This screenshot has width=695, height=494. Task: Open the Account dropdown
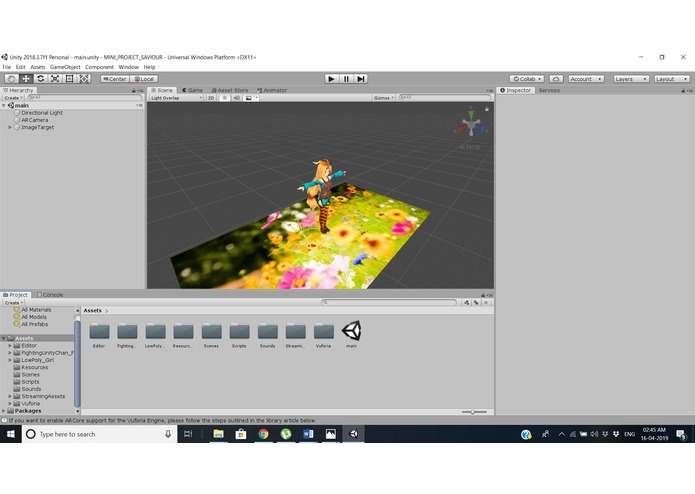pyautogui.click(x=586, y=79)
